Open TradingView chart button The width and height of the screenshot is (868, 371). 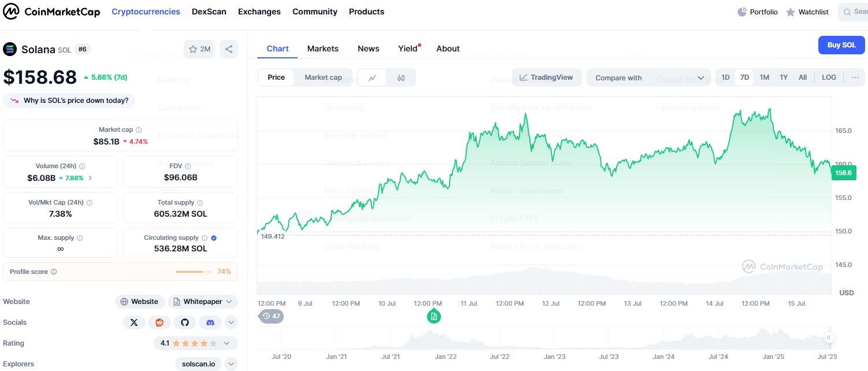click(547, 77)
